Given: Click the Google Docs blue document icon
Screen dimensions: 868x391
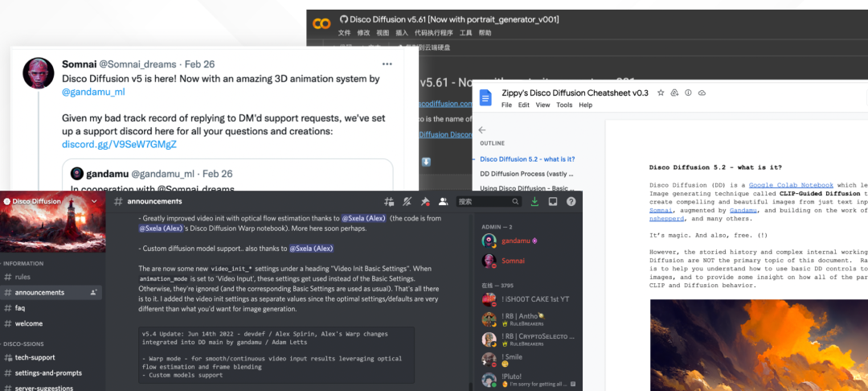Looking at the screenshot, I should pos(485,99).
